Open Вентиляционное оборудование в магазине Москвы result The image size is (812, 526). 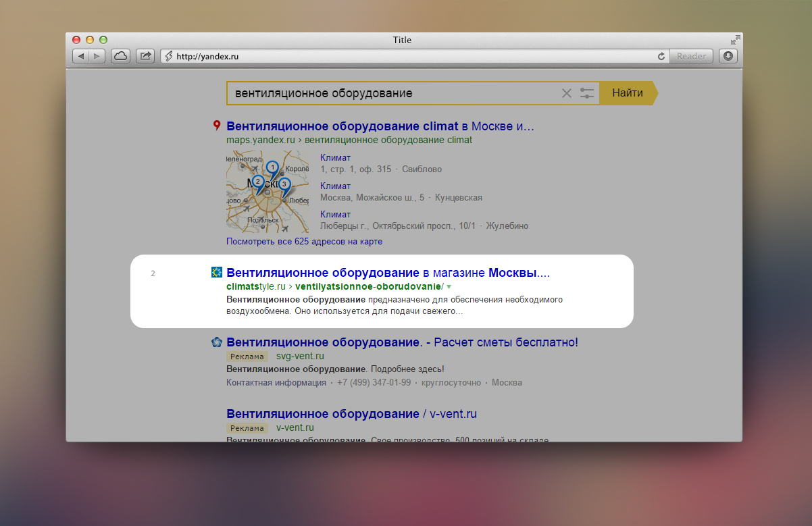point(388,273)
